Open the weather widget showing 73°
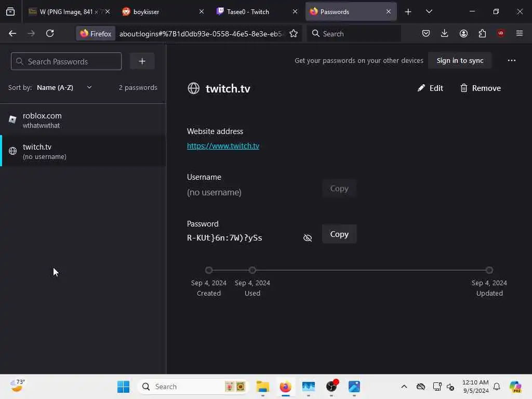This screenshot has width=532, height=399. click(17, 386)
